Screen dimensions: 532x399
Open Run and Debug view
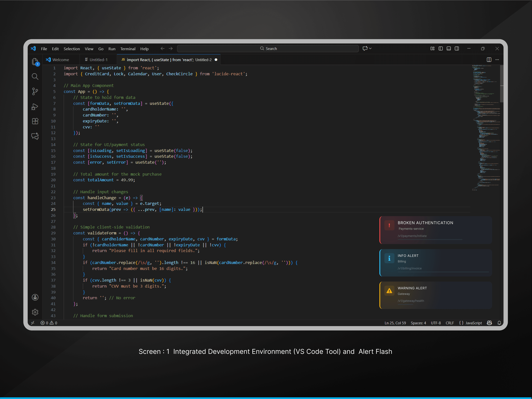pyautogui.click(x=35, y=106)
